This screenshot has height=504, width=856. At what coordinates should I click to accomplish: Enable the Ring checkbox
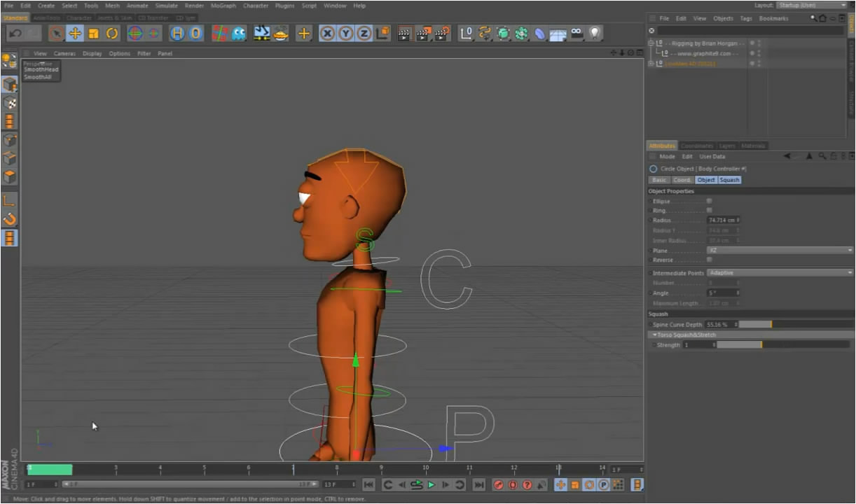pos(709,210)
